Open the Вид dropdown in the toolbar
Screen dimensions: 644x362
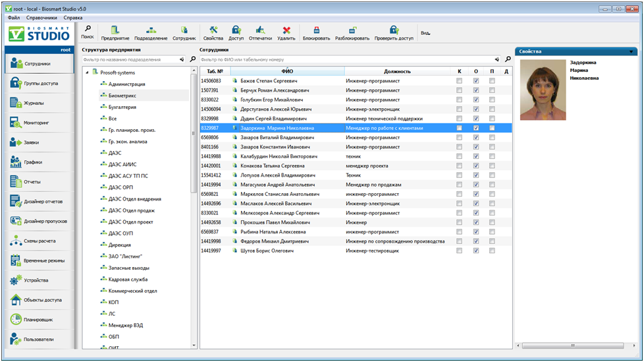[425, 32]
